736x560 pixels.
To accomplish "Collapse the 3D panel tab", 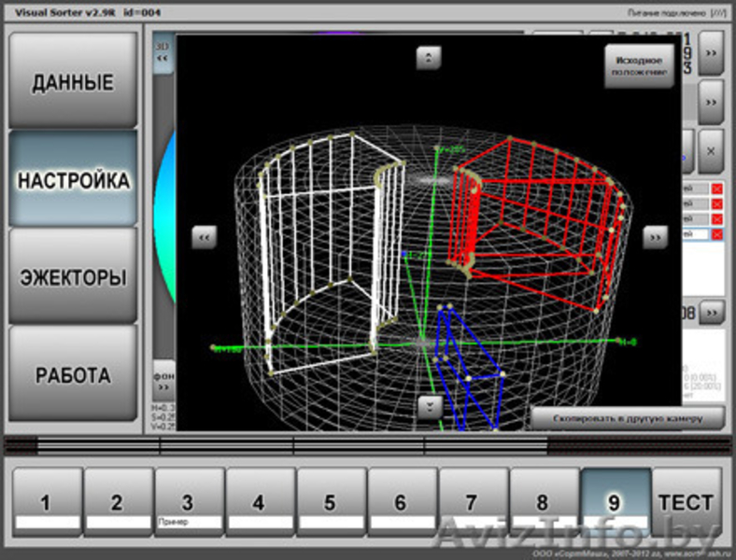I will [163, 51].
